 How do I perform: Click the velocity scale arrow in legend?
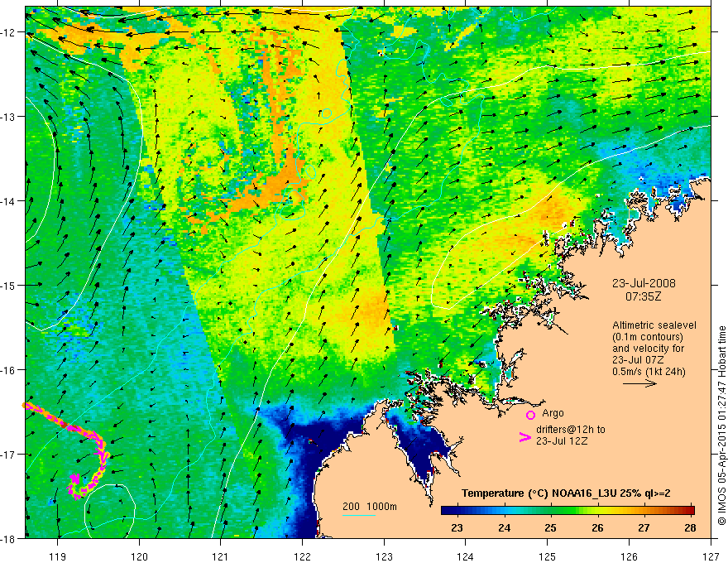tap(639, 383)
